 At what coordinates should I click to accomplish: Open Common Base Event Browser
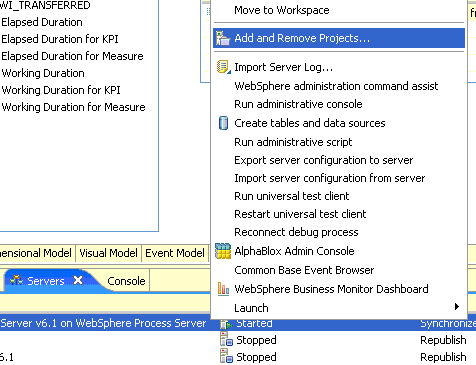pyautogui.click(x=339, y=270)
